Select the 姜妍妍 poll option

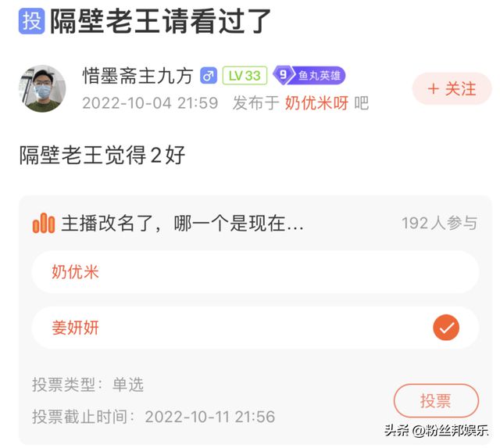255,328
